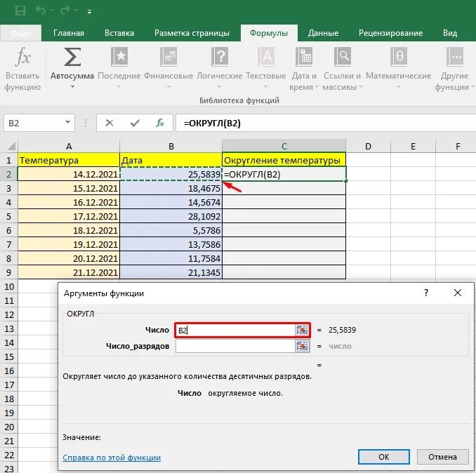This screenshot has height=473, width=476.
Task: Open the Recently Used functions icon
Action: pos(119,57)
